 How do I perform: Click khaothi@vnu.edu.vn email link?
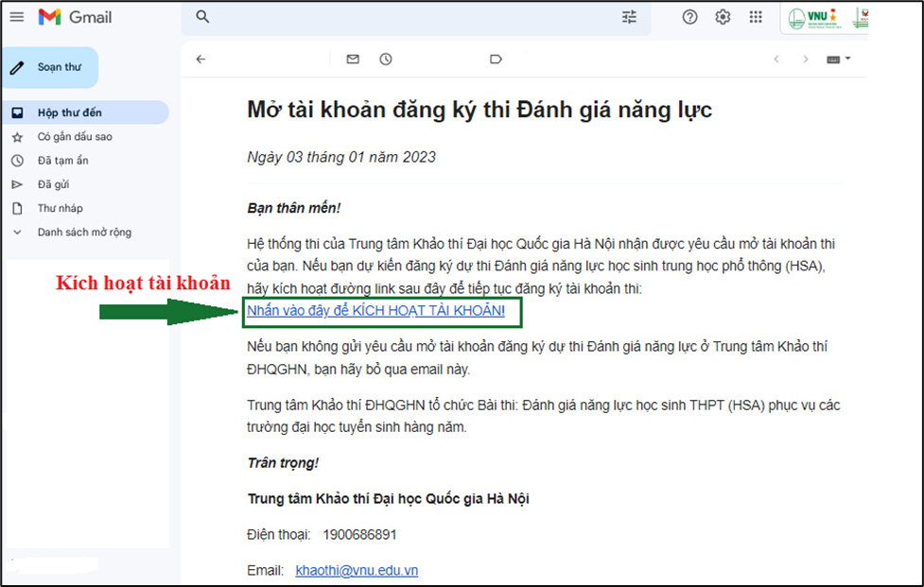[x=357, y=570]
